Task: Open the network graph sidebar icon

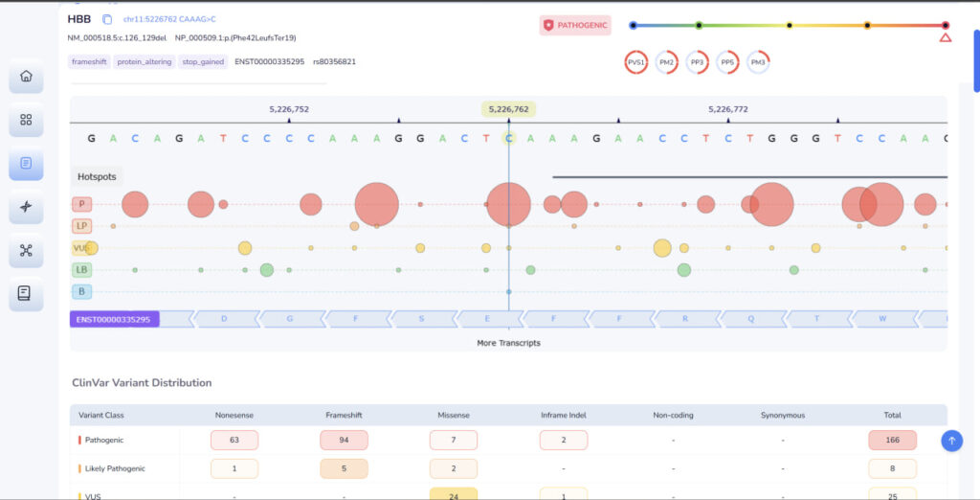Action: click(26, 250)
